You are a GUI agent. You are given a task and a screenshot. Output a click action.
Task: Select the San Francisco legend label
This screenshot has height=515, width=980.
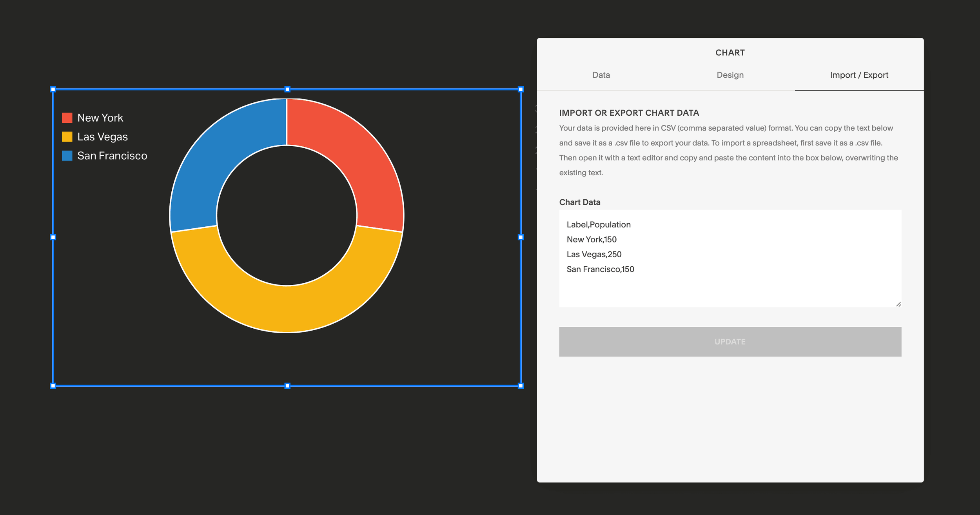[112, 155]
